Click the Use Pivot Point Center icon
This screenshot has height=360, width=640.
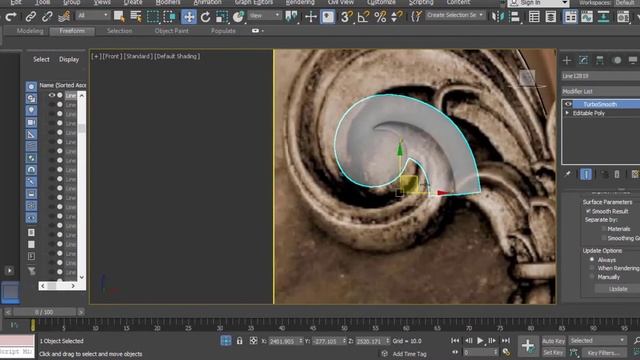tap(291, 17)
